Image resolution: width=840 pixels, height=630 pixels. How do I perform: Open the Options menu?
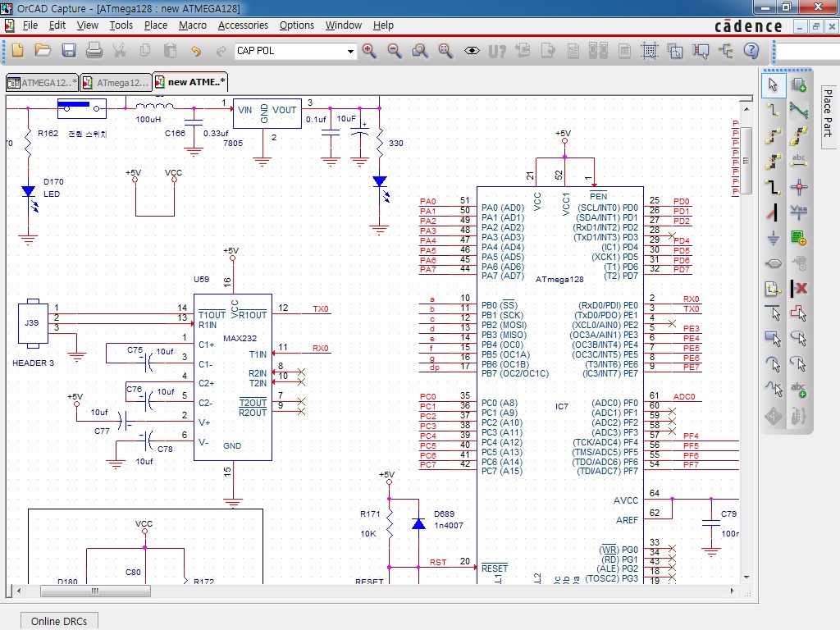click(x=296, y=25)
